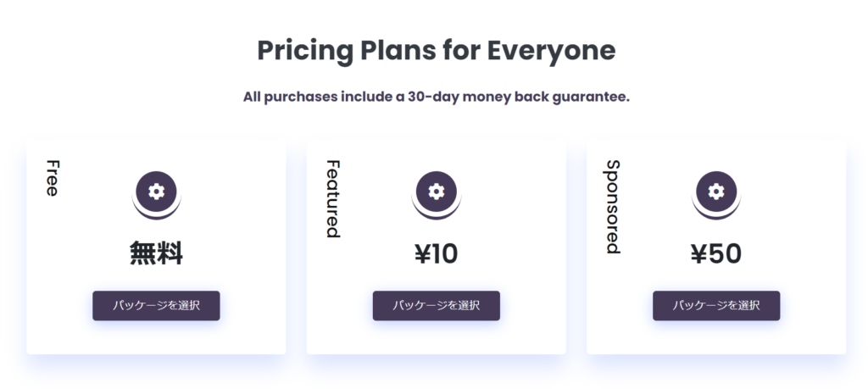
Task: Click the crescent arc beneath the Sponsored plan gear
Action: coord(716,214)
